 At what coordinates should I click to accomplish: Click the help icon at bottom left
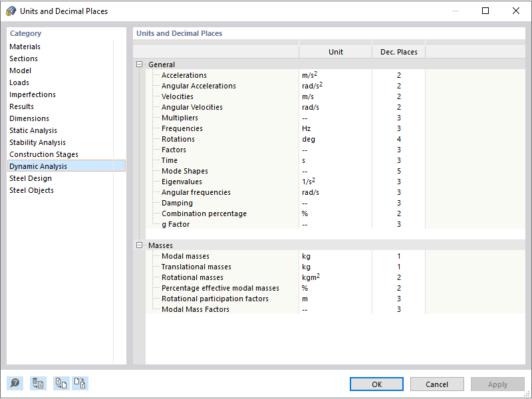click(x=15, y=383)
